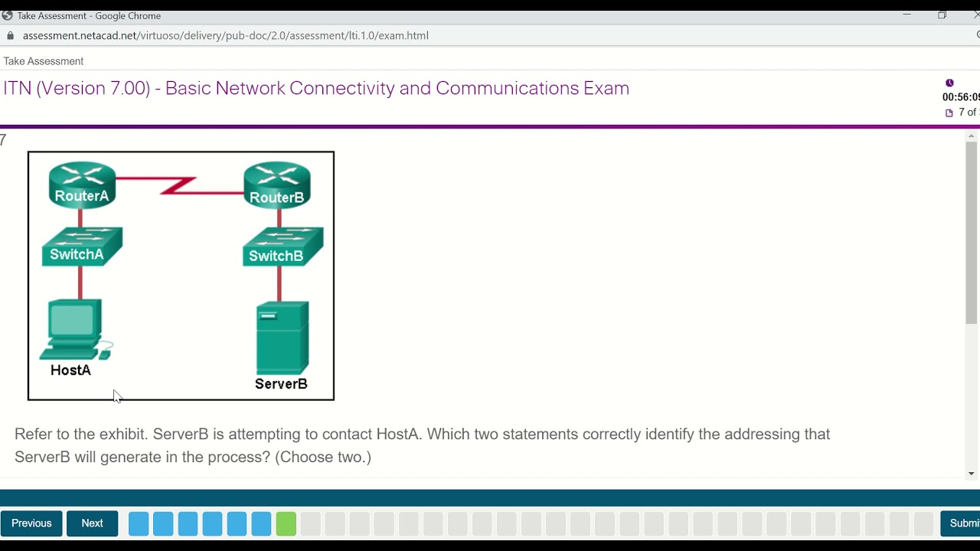Open unanswered question 9 gray box
The height and width of the screenshot is (551, 980).
[x=335, y=523]
